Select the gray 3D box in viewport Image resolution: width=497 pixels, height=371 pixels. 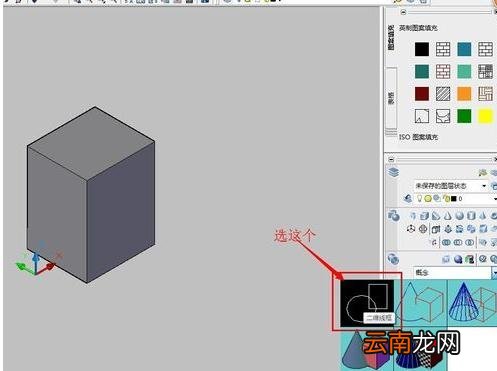(x=91, y=195)
